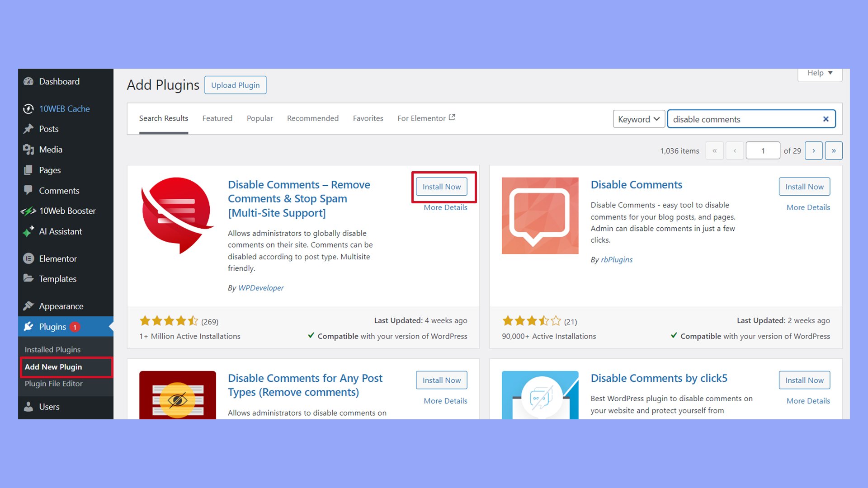Open 10Web Booster
The width and height of the screenshot is (868, 488).
(67, 211)
